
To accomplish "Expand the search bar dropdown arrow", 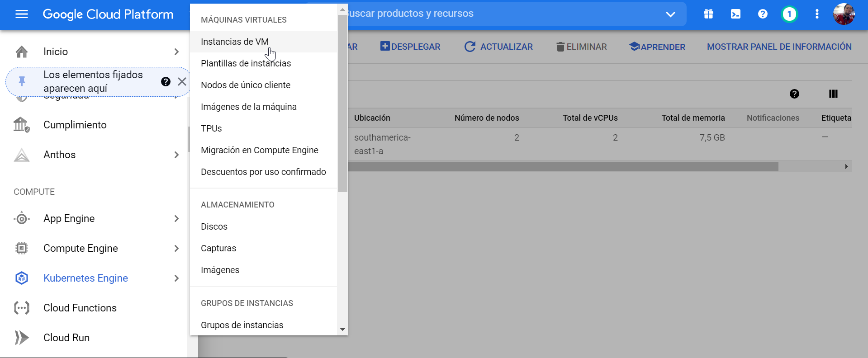I will pos(670,14).
